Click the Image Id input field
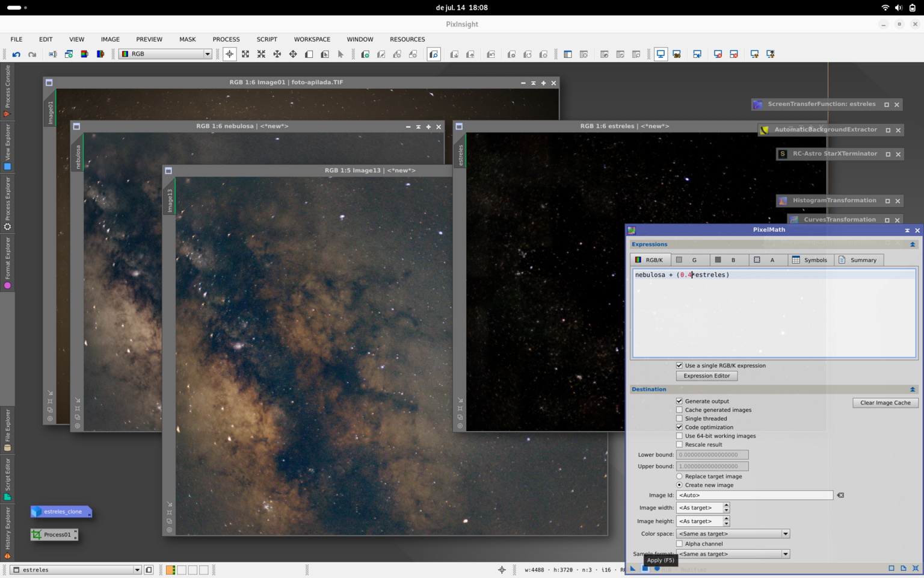Screen dimensions: 924x578 (x=754, y=495)
